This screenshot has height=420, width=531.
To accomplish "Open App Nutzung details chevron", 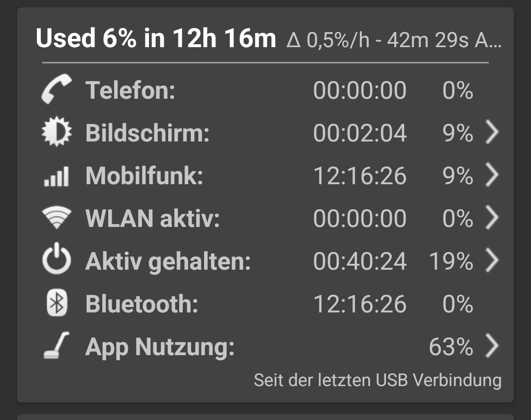I will pos(492,346).
